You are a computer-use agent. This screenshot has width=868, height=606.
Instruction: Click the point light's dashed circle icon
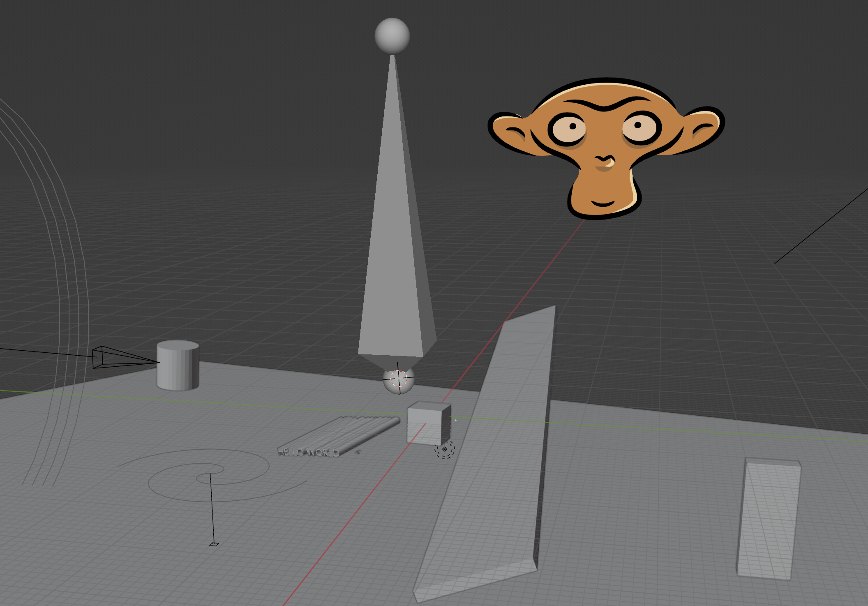445,449
